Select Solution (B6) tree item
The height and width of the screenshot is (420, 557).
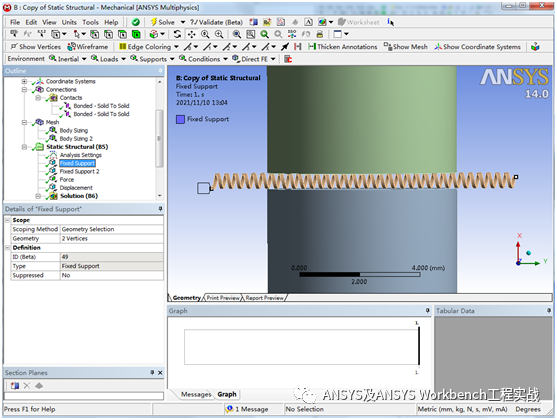click(x=79, y=196)
